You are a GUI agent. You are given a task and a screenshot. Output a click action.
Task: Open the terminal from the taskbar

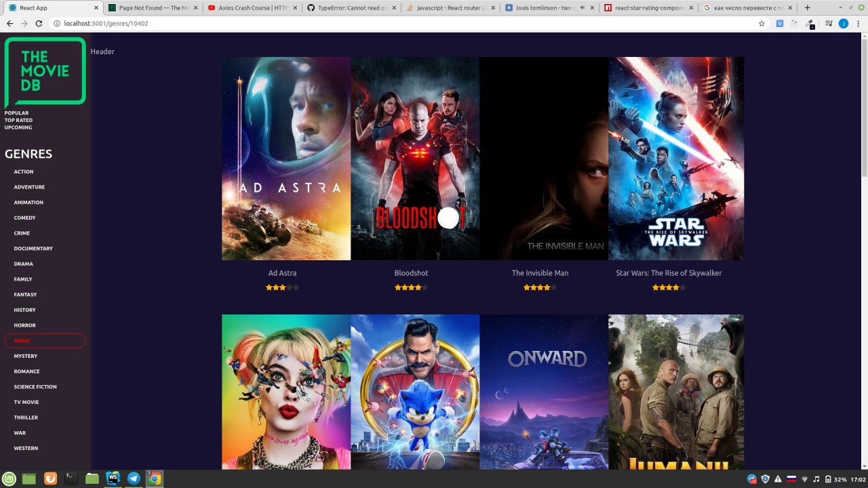[71, 479]
